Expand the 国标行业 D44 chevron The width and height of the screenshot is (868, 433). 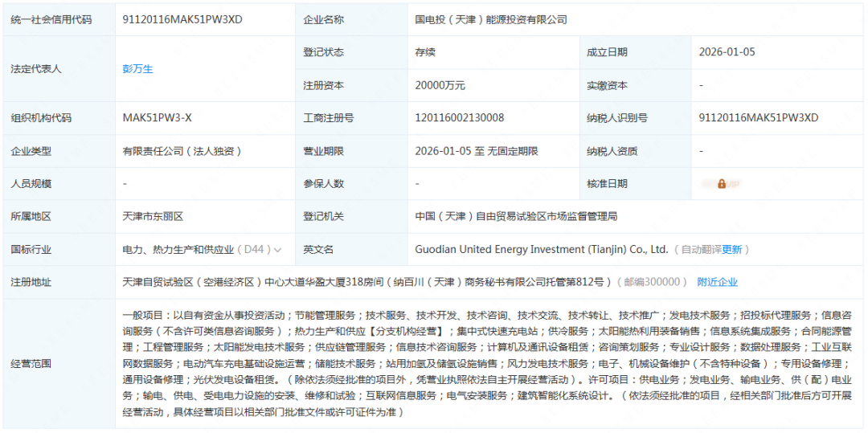pyautogui.click(x=278, y=250)
